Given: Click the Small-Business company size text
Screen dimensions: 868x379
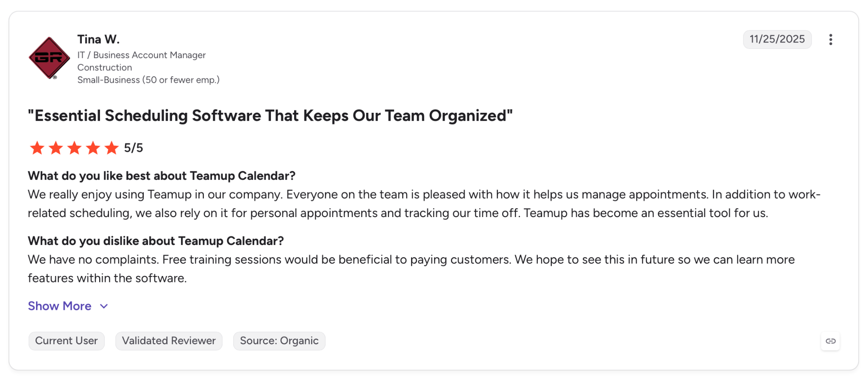Looking at the screenshot, I should [148, 80].
